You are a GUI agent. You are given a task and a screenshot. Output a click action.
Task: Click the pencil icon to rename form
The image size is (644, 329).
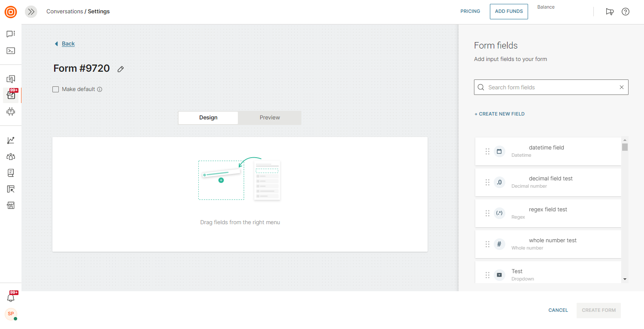click(x=121, y=69)
